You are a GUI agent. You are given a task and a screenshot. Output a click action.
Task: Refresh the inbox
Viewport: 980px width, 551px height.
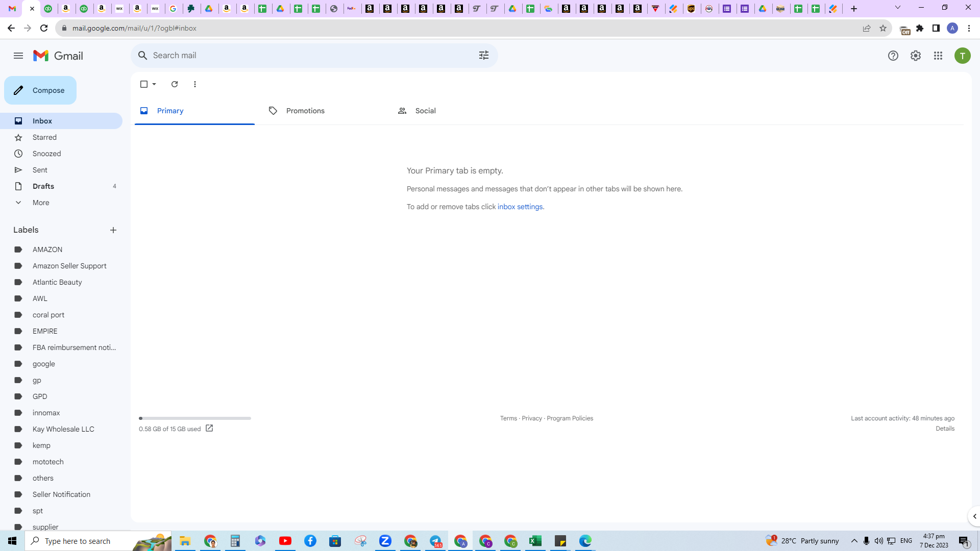(x=175, y=84)
